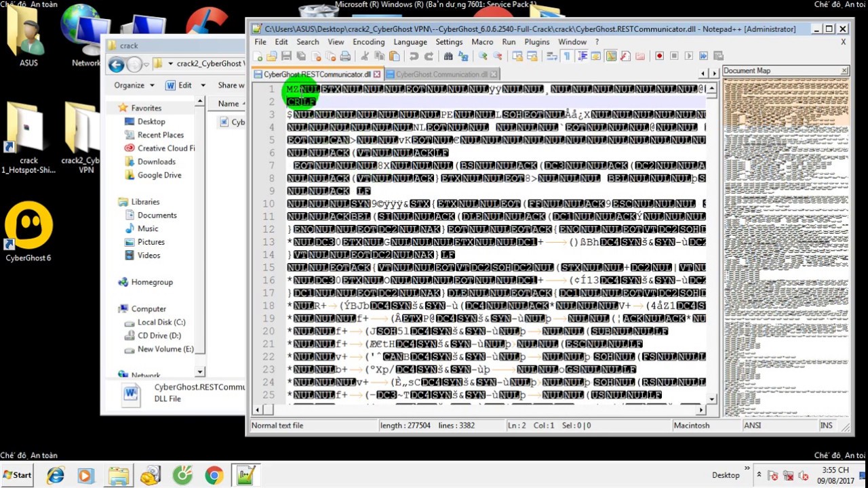Toggle Show All Characters pilcrow icon

pyautogui.click(x=566, y=56)
